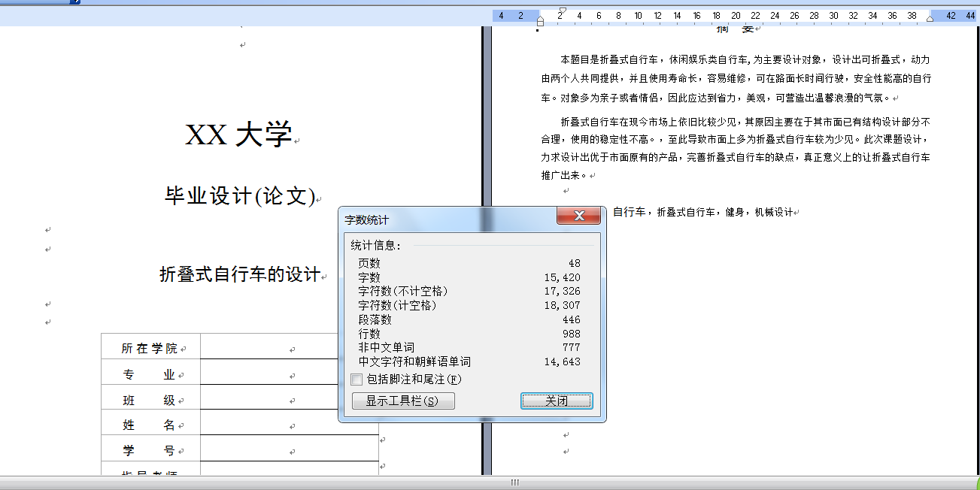
Task: Select the 页数 48 statistic row
Action: point(469,264)
